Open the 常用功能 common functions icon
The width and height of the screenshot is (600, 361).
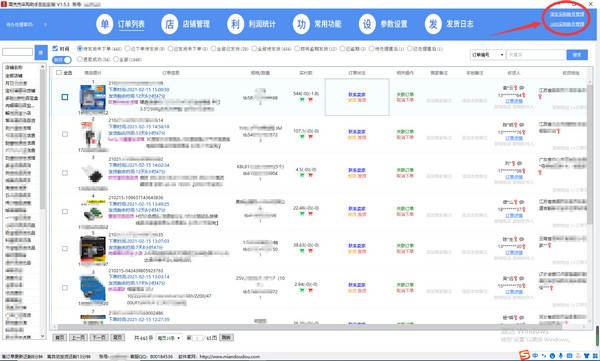click(302, 24)
